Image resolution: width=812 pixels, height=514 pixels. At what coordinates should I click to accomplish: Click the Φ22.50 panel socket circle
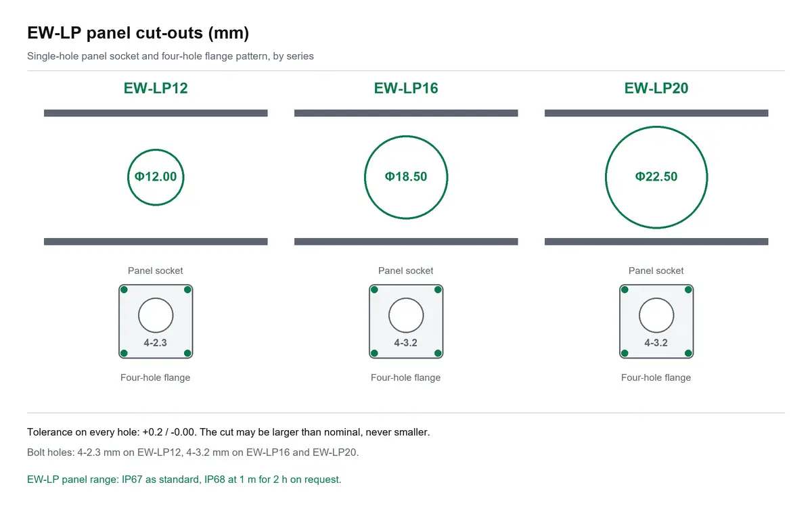656,177
